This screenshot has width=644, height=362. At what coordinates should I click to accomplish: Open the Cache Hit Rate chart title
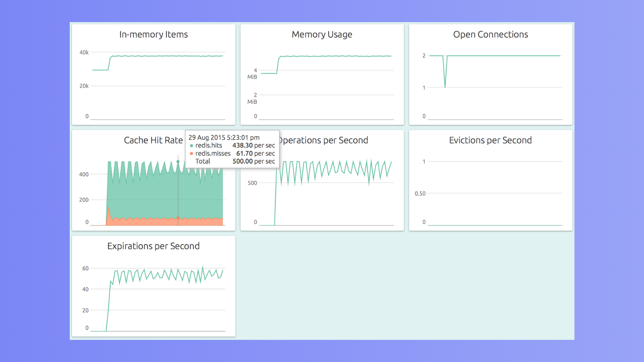(153, 140)
